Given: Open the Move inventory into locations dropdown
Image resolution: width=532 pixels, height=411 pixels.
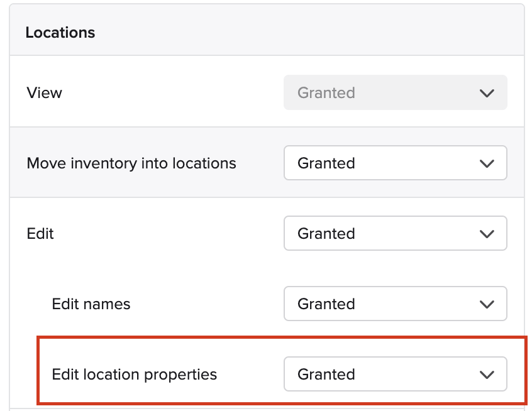Looking at the screenshot, I should [x=396, y=163].
